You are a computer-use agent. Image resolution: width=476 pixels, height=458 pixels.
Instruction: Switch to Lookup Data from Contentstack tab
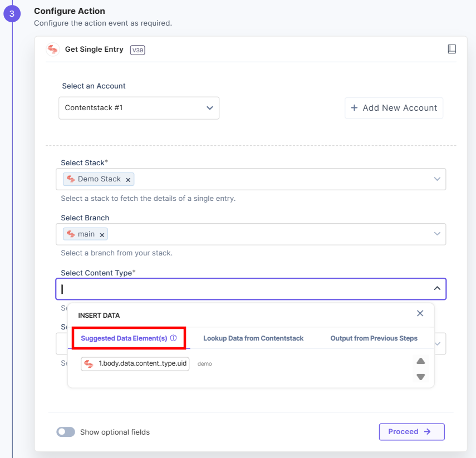[x=253, y=338]
